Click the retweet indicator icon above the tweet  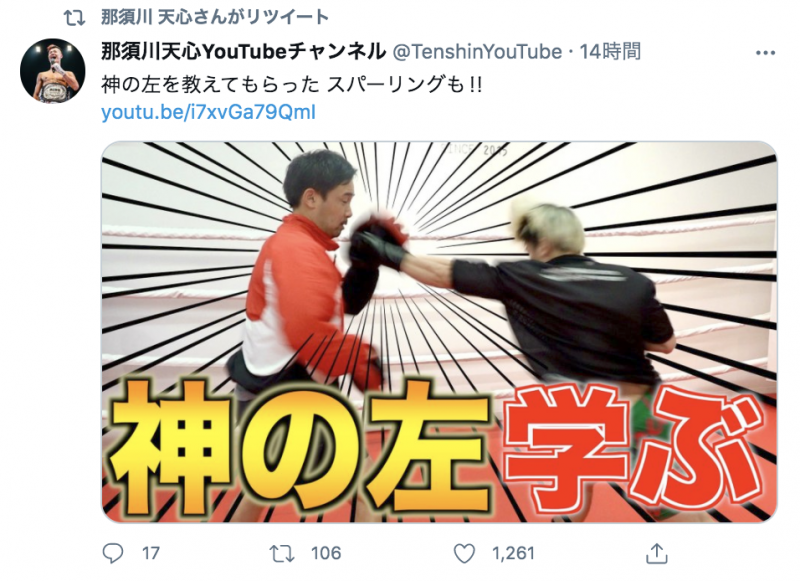point(74,18)
